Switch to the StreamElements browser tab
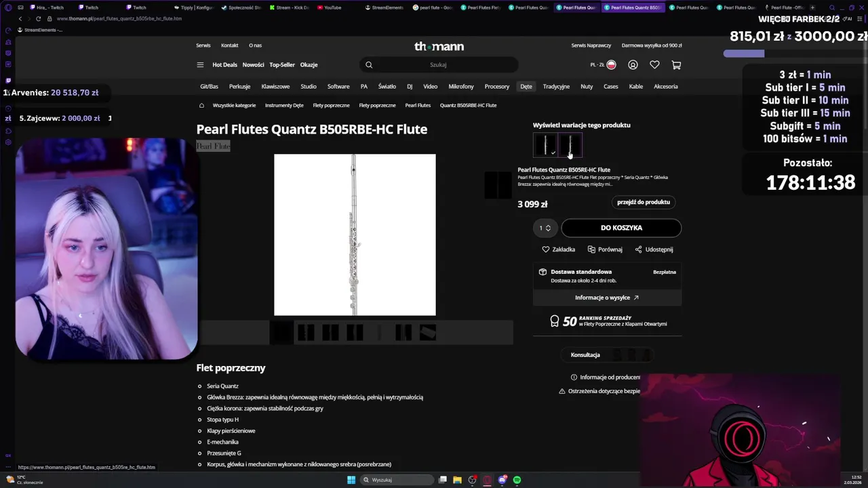Screen dimensions: 868x488 [x=384, y=7]
